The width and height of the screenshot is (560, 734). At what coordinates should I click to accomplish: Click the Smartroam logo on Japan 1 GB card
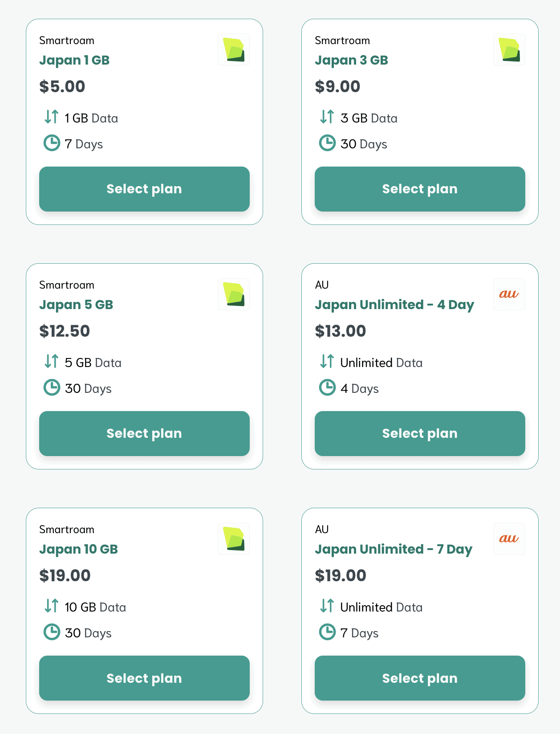click(x=234, y=49)
